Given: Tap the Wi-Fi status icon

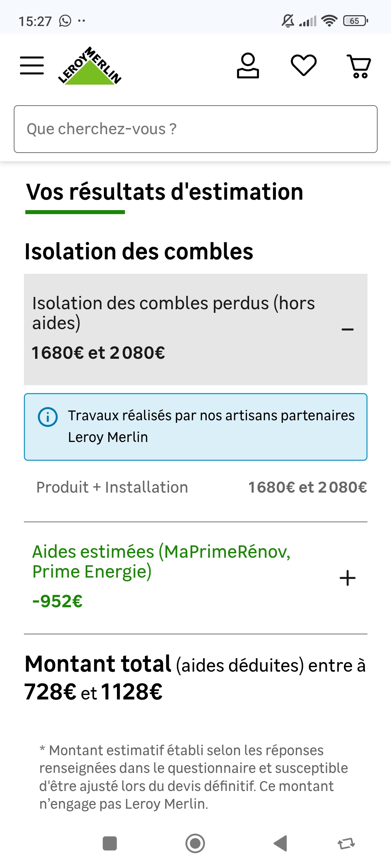Looking at the screenshot, I should pos(329,21).
